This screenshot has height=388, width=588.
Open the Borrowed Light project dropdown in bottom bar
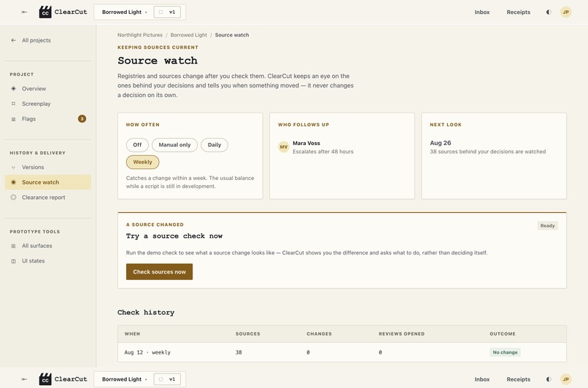click(125, 379)
